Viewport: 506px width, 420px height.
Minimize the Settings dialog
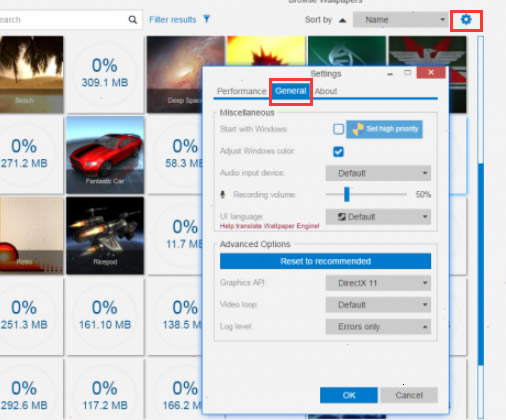pyautogui.click(x=390, y=74)
